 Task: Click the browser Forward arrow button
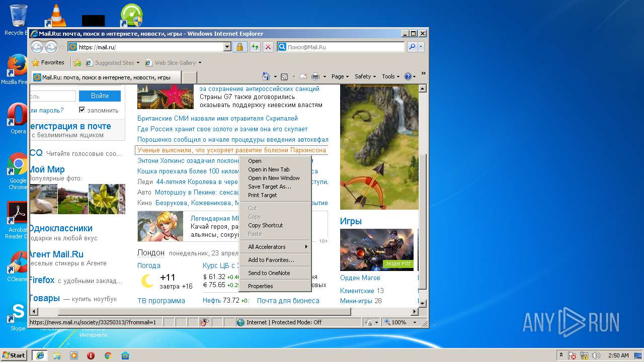point(51,47)
